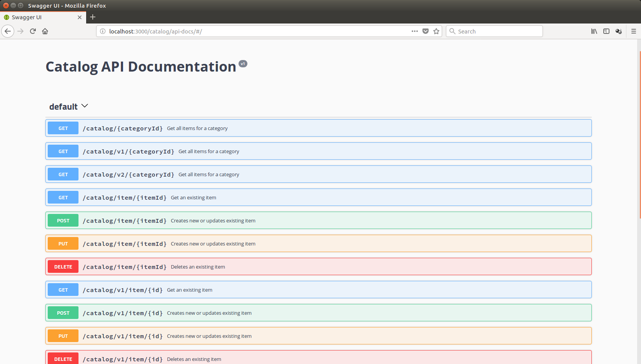This screenshot has height=364, width=641.
Task: Open the Library icon in toolbar
Action: 594,31
